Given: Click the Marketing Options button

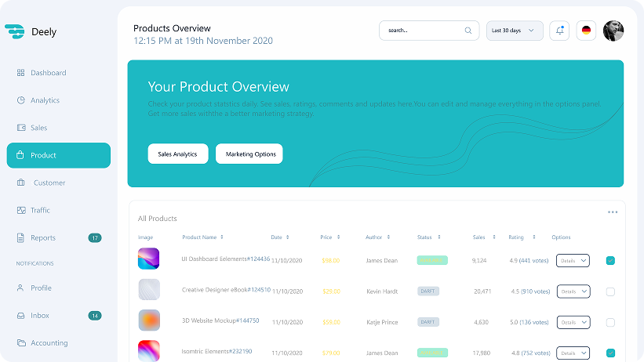Looking at the screenshot, I should click(249, 154).
